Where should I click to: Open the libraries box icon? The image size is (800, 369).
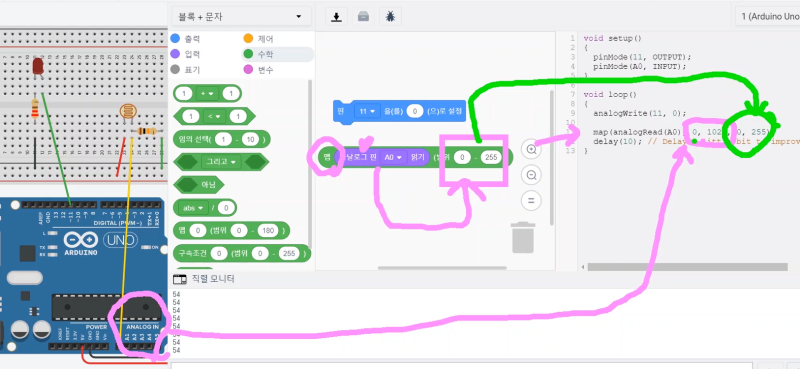pos(363,16)
